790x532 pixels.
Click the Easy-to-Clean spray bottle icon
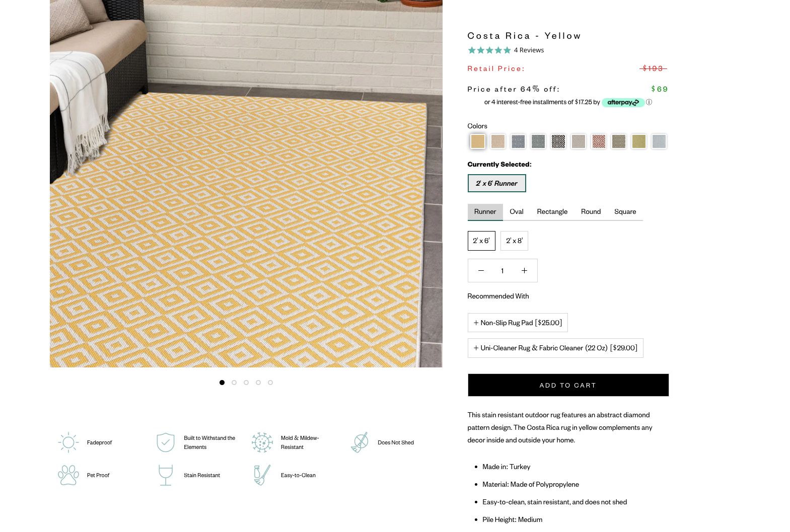tap(262, 475)
